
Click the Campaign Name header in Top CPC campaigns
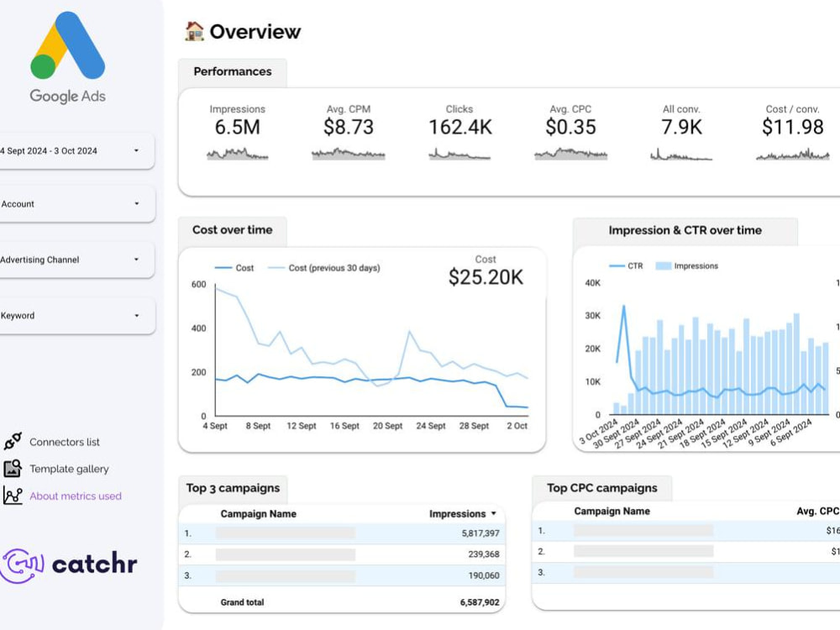pos(612,511)
